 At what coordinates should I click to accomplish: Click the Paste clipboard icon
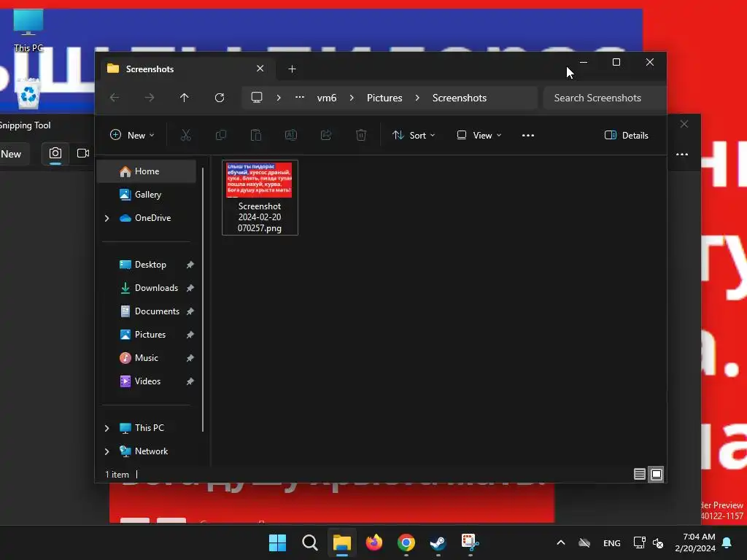coord(256,135)
